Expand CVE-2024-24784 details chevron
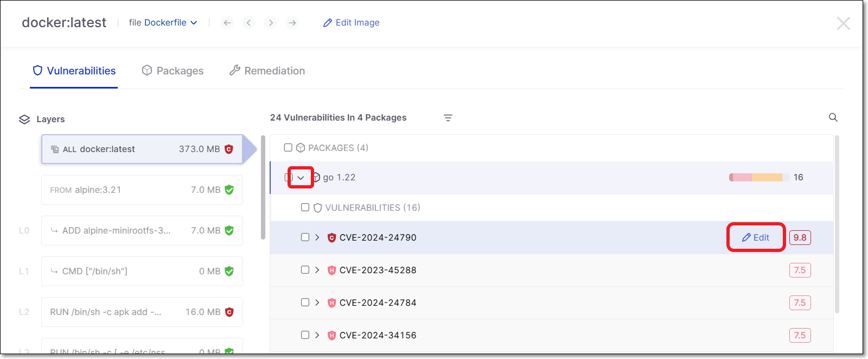This screenshot has width=868, height=359. pos(317,303)
